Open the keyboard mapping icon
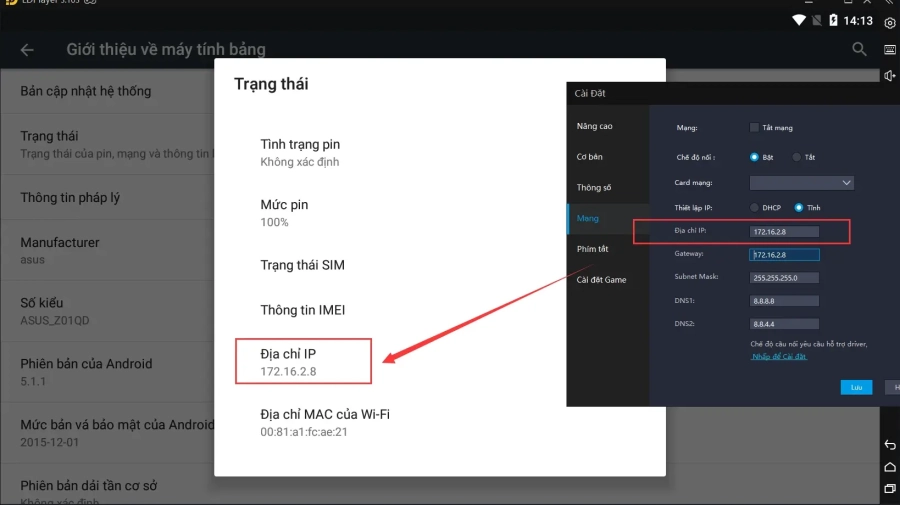 pyautogui.click(x=889, y=49)
